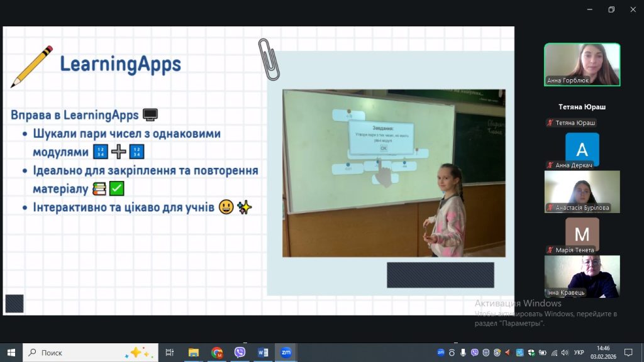Click Інна Кравець's video thumbnail
Screen dimensions: 644x362
pyautogui.click(x=582, y=277)
